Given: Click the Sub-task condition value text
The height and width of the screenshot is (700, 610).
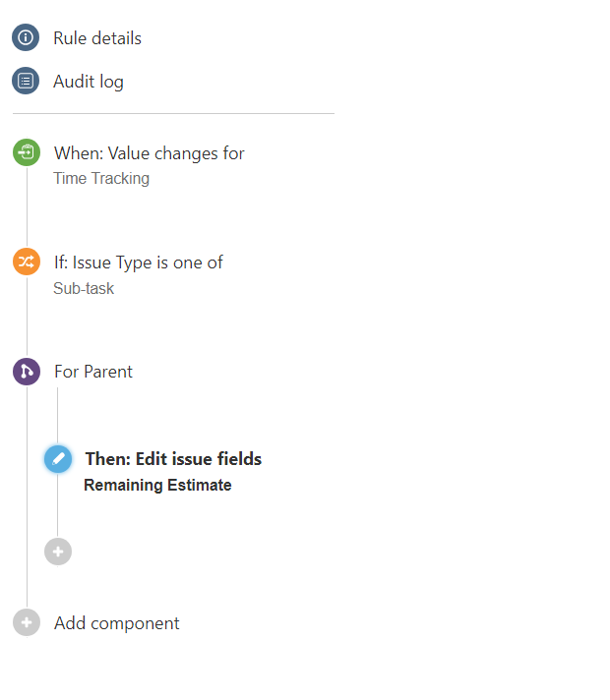Looking at the screenshot, I should (x=84, y=288).
